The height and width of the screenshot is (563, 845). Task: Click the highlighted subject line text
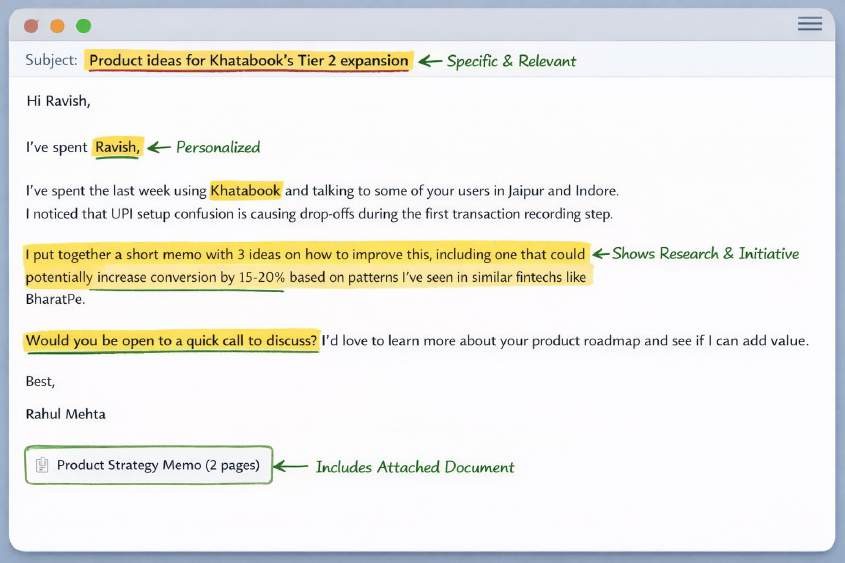(x=248, y=61)
